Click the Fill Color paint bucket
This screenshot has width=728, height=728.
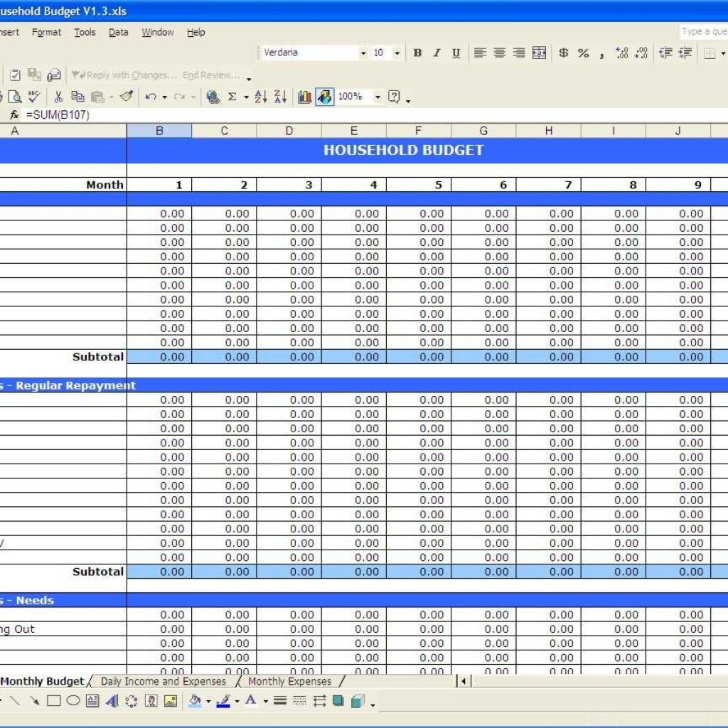(x=194, y=701)
